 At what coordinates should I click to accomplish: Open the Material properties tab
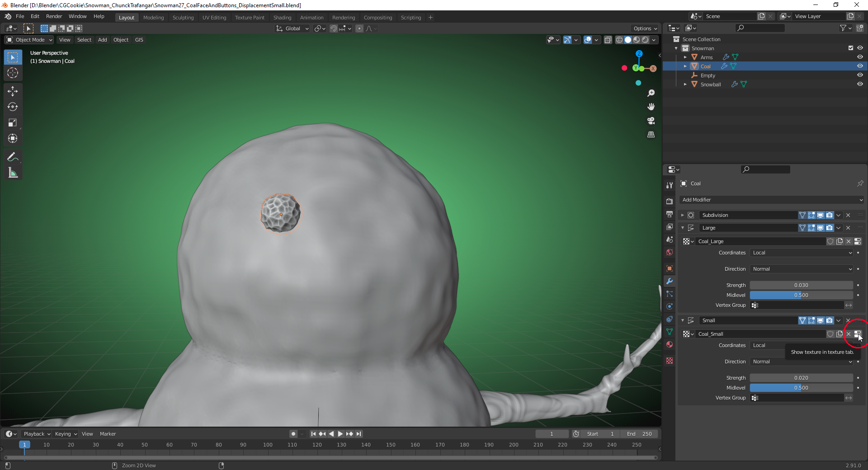(670, 344)
